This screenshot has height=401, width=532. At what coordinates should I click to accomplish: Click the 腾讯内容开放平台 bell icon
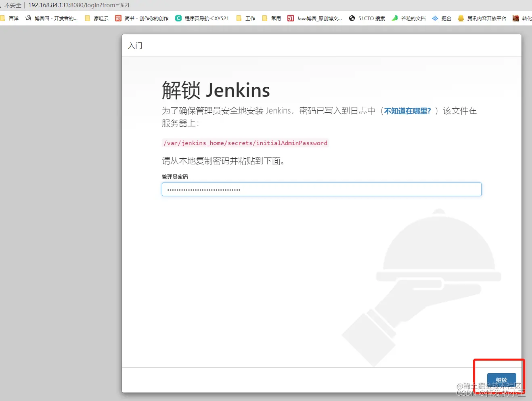[x=461, y=18]
